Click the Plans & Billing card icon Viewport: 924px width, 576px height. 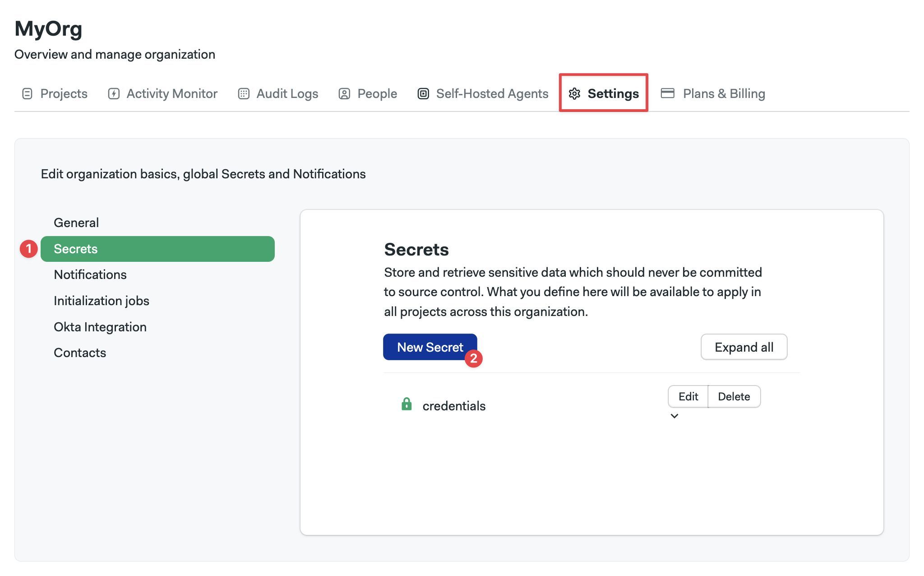tap(667, 93)
